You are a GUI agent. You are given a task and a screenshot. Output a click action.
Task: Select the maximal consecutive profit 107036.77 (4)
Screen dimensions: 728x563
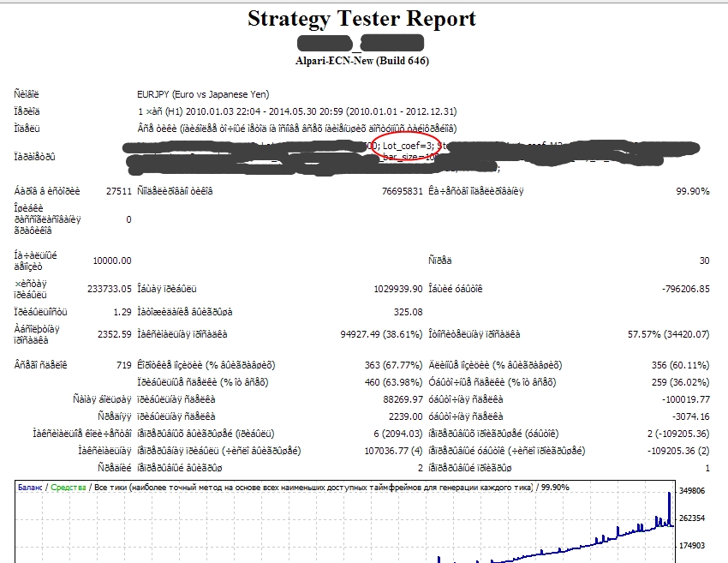coord(393,451)
